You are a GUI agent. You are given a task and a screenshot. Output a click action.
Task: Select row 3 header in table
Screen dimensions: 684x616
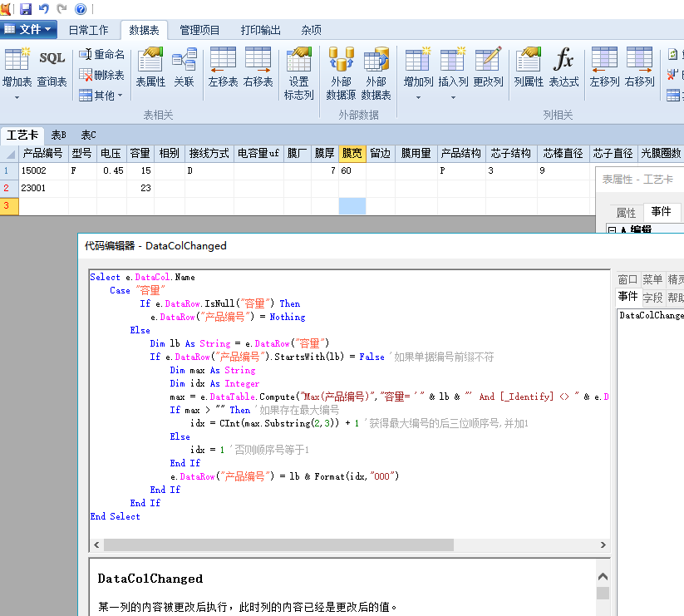click(x=9, y=205)
